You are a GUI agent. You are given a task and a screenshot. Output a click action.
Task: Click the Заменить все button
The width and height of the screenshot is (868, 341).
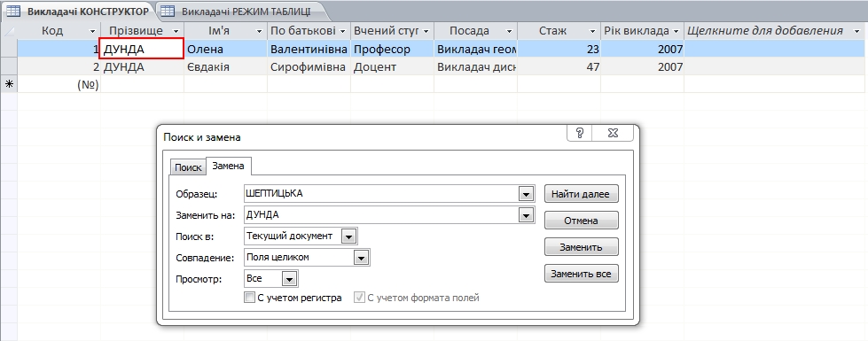[582, 274]
